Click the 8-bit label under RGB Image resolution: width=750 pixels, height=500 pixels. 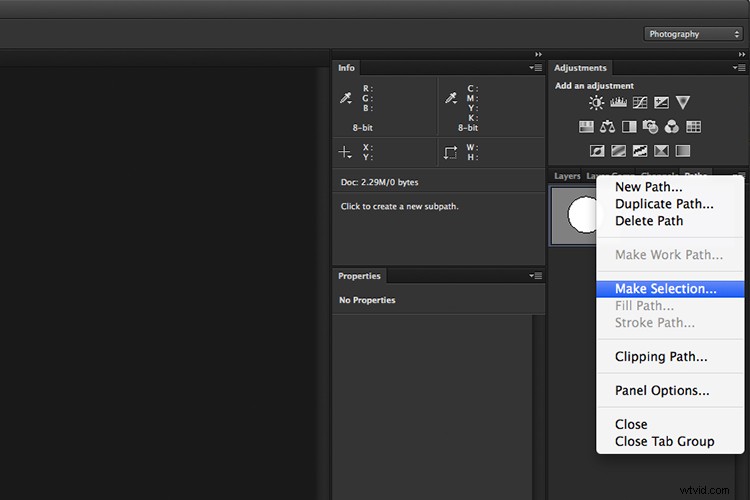[x=363, y=128]
